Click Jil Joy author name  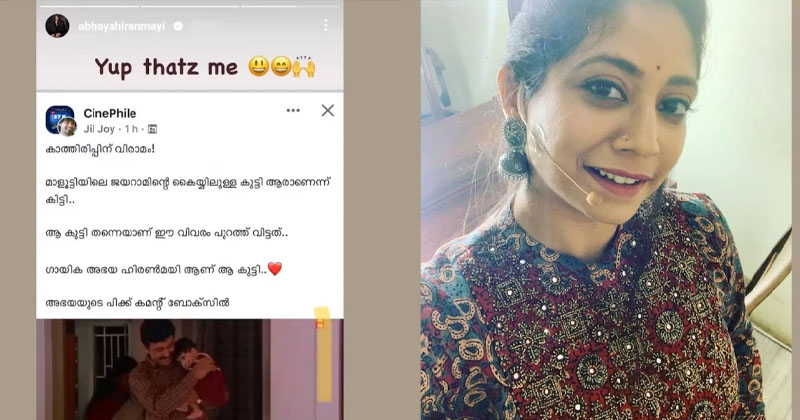click(x=99, y=129)
